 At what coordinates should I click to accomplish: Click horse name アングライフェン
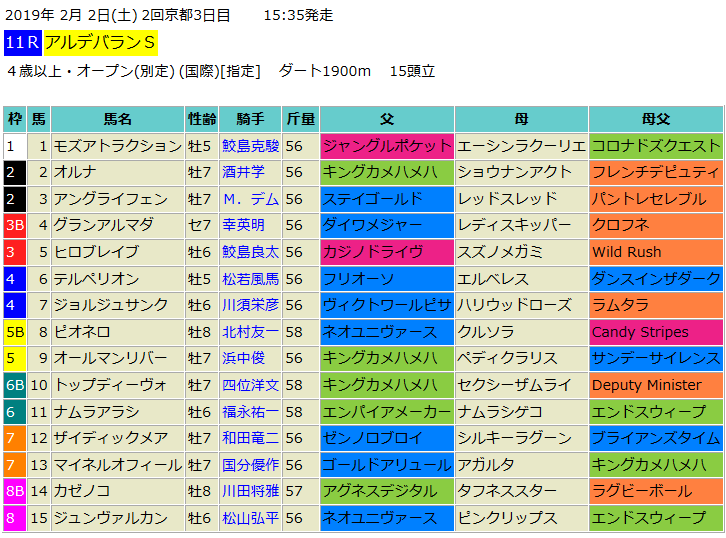point(111,199)
